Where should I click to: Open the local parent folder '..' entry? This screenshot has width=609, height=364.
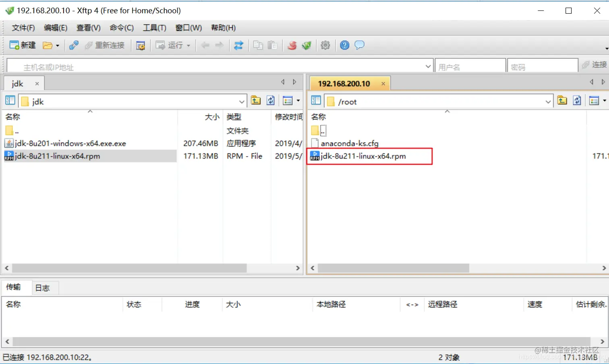[12, 130]
